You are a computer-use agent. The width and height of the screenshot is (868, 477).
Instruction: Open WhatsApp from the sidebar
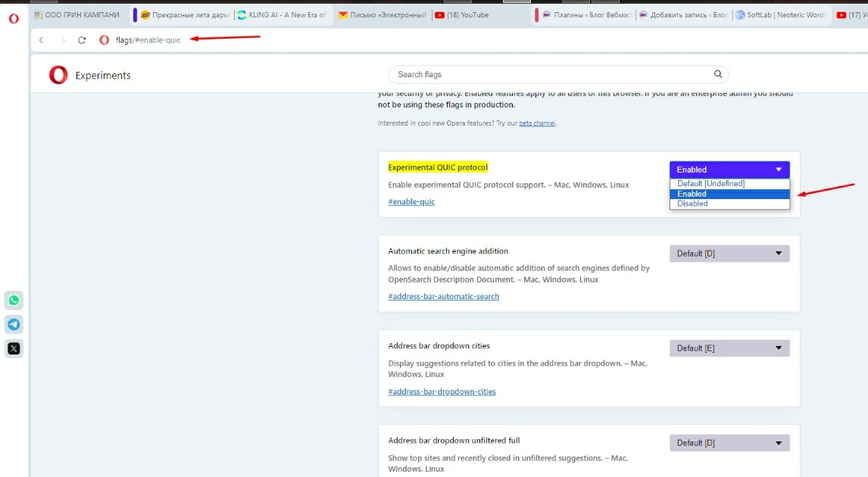[x=14, y=301]
